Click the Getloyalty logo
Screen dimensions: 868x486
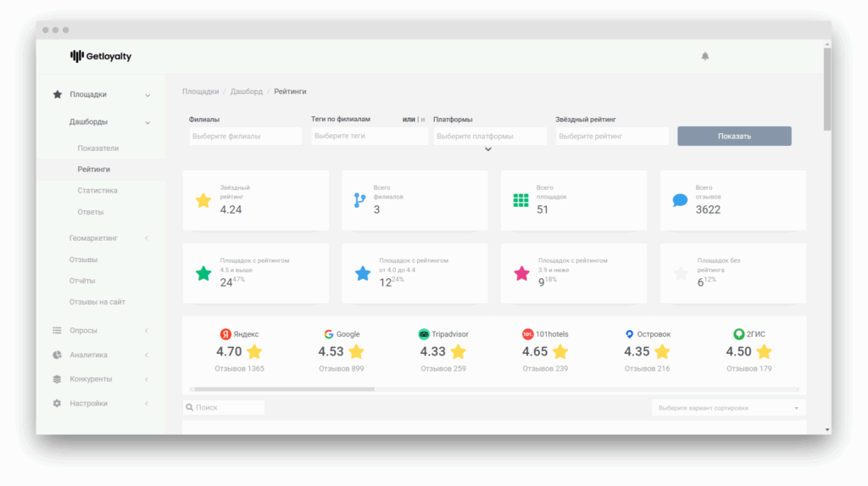[101, 56]
